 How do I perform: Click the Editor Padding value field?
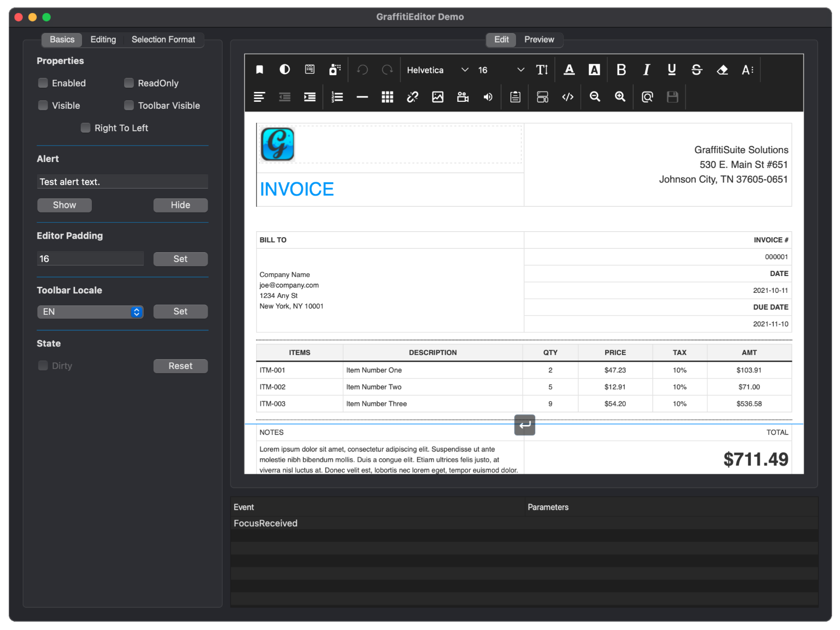coord(90,259)
